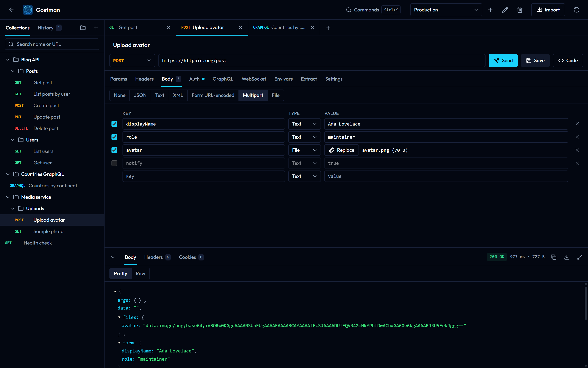This screenshot has width=588, height=368.
Task: Open a new request tab with plus
Action: click(x=328, y=28)
